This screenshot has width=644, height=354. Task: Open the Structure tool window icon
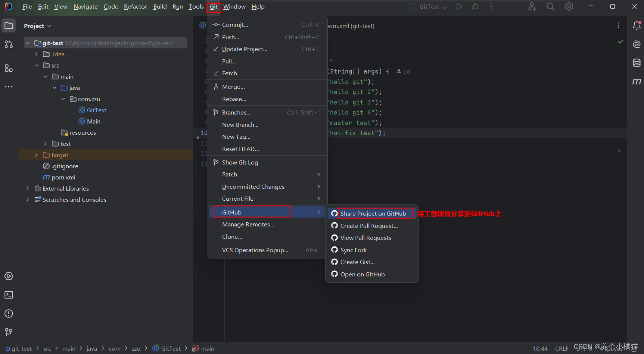[x=9, y=68]
